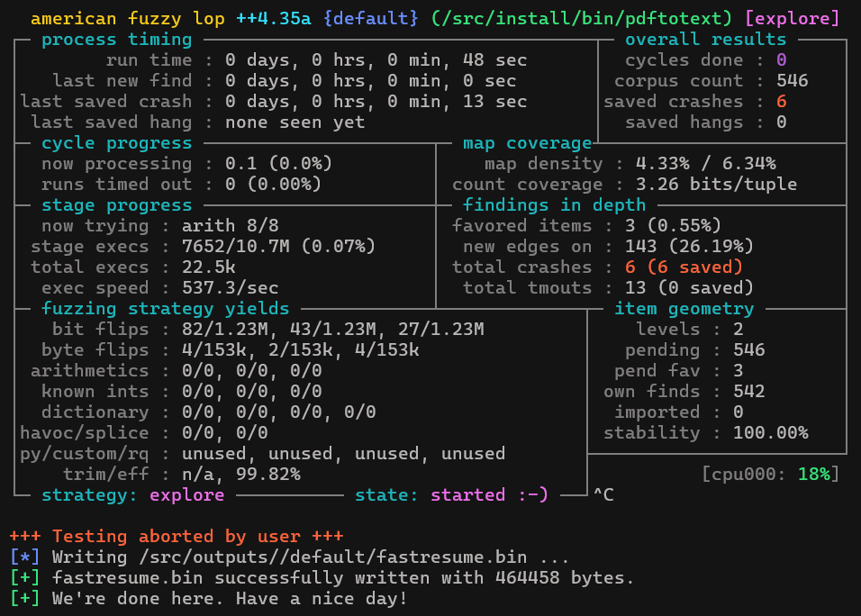Click the cpu000 usage indicator
Screen dimensions: 861x616
coord(770,474)
